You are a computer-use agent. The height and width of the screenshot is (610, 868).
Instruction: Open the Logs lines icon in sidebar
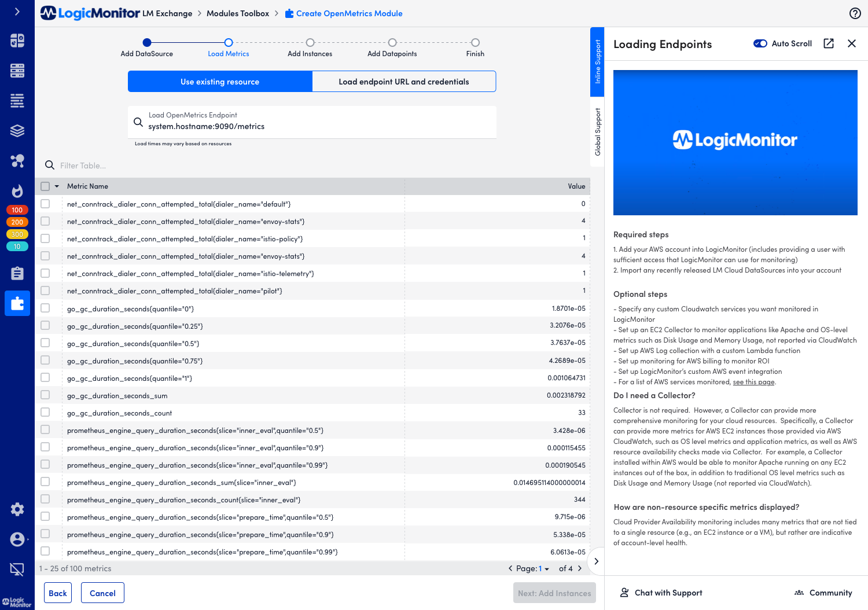17,101
